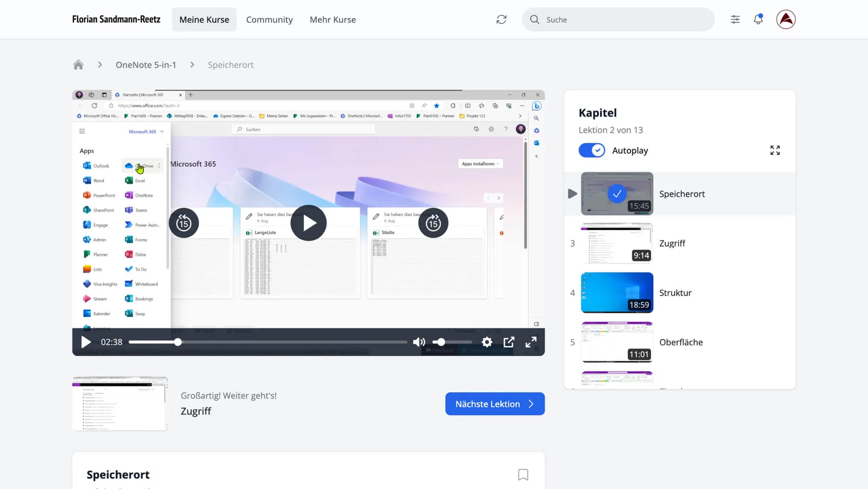Click the Speicherort heading below the video
868x489 pixels.
[118, 475]
